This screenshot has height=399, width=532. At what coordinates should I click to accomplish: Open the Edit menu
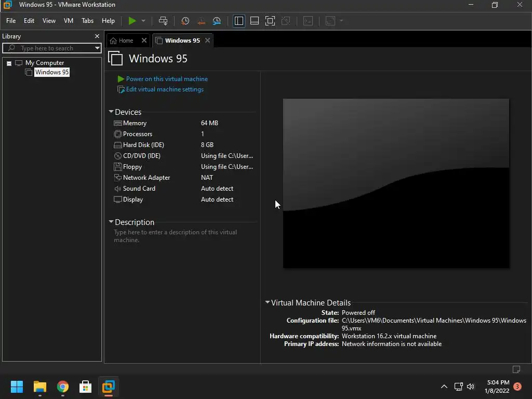(29, 21)
